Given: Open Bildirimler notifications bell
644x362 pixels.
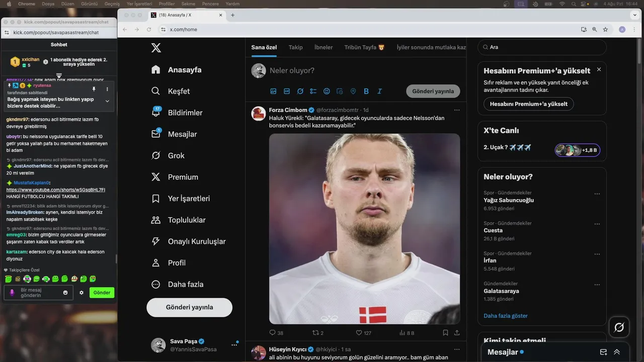Looking at the screenshot, I should click(x=156, y=113).
